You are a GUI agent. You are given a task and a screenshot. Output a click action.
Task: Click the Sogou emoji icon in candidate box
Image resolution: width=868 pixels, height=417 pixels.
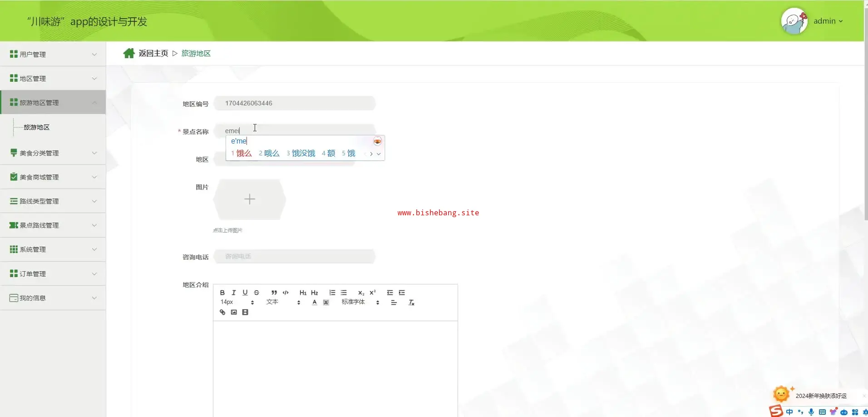tap(377, 141)
